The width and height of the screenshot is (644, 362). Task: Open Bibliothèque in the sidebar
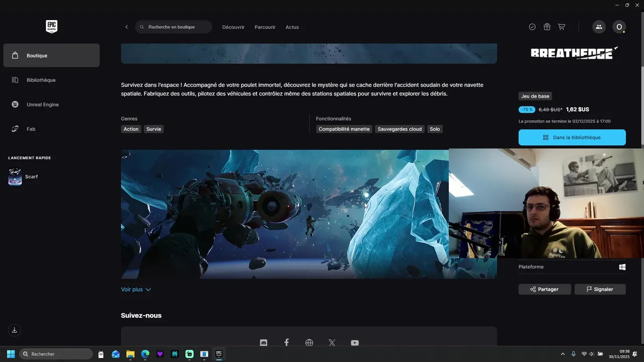[51, 80]
